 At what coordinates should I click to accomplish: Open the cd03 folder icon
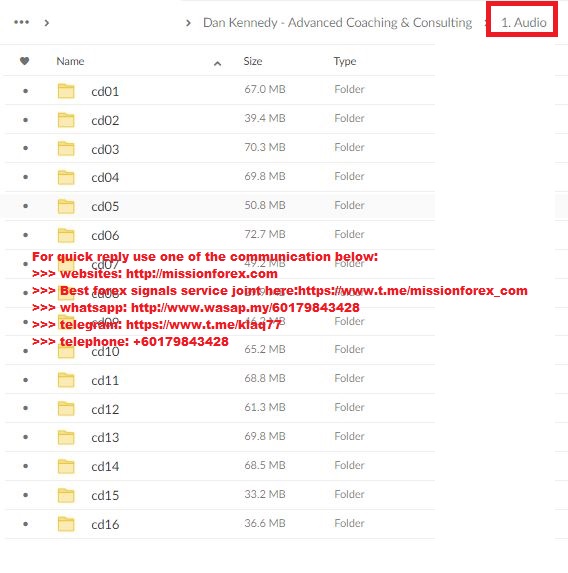click(66, 149)
